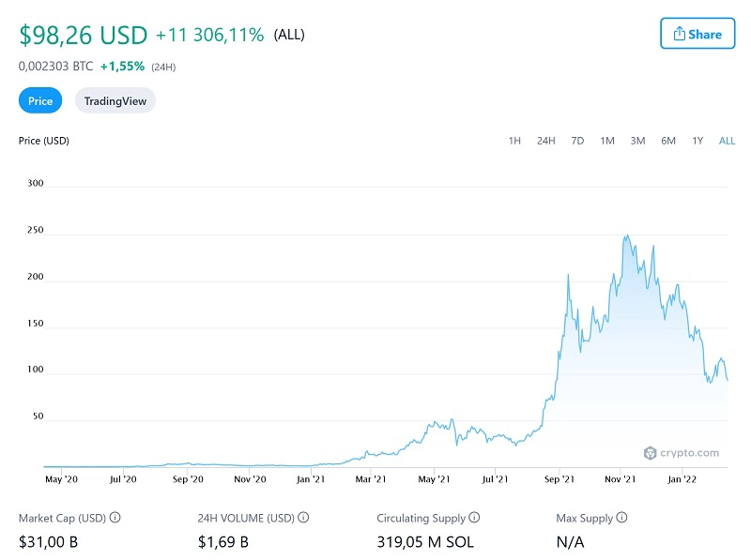Click the Share button
Screen dimensions: 751x560
[x=697, y=35]
